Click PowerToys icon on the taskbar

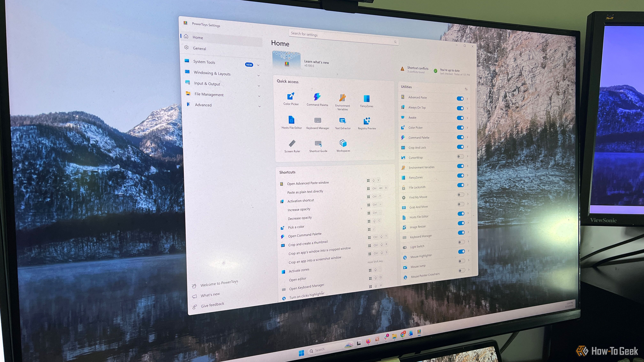coord(419,332)
